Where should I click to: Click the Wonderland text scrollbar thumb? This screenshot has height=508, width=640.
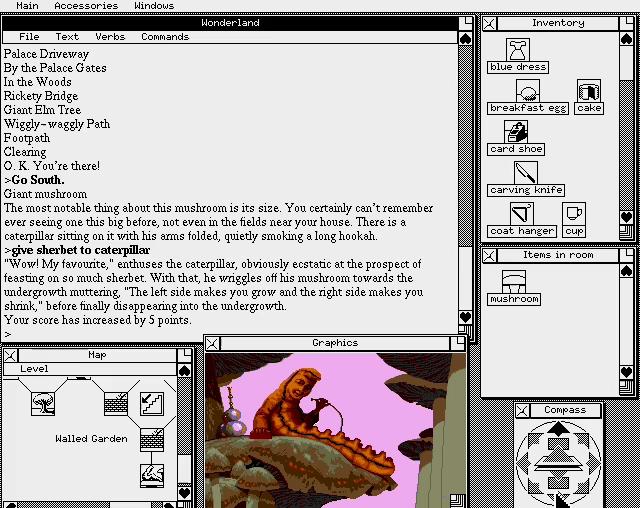pyautogui.click(x=465, y=278)
